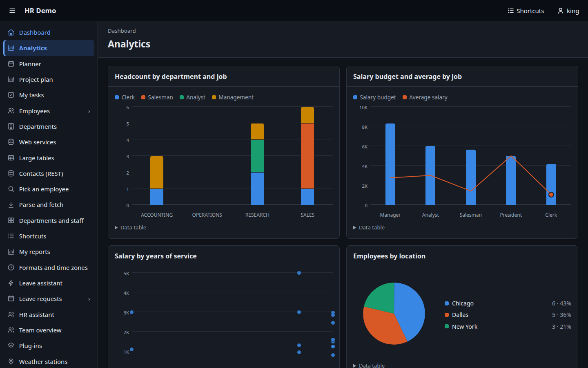Click the Dashboard home icon
The image size is (588, 368).
tap(11, 32)
